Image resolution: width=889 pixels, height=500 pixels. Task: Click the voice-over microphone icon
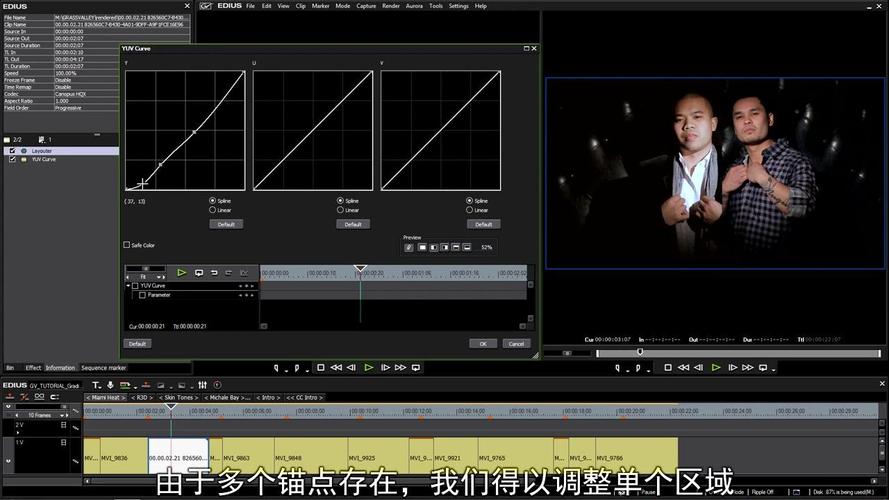pyautogui.click(x=110, y=385)
